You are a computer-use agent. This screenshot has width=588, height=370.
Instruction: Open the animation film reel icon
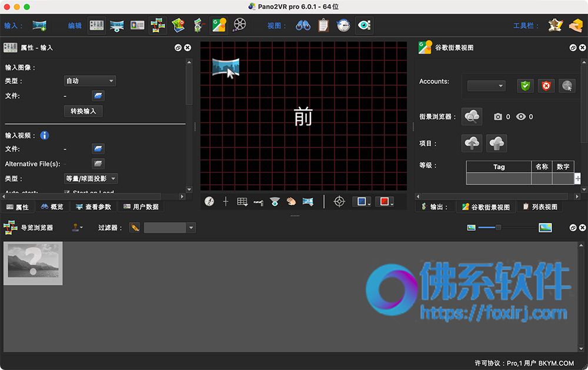click(239, 25)
